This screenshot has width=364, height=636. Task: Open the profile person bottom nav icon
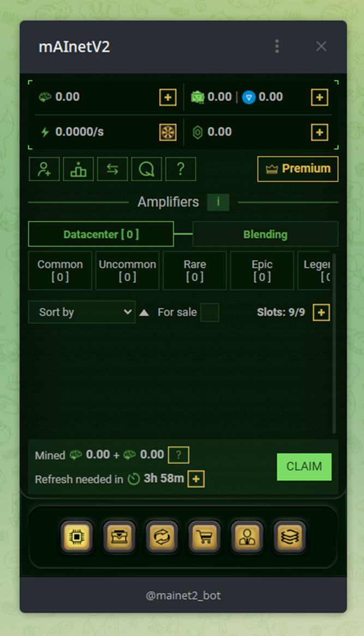[x=247, y=537]
